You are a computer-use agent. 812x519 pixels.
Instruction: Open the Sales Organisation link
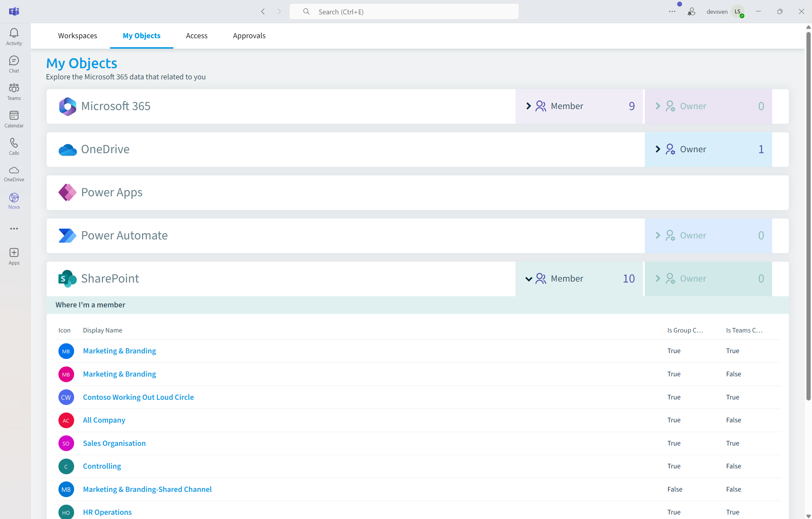coord(114,443)
